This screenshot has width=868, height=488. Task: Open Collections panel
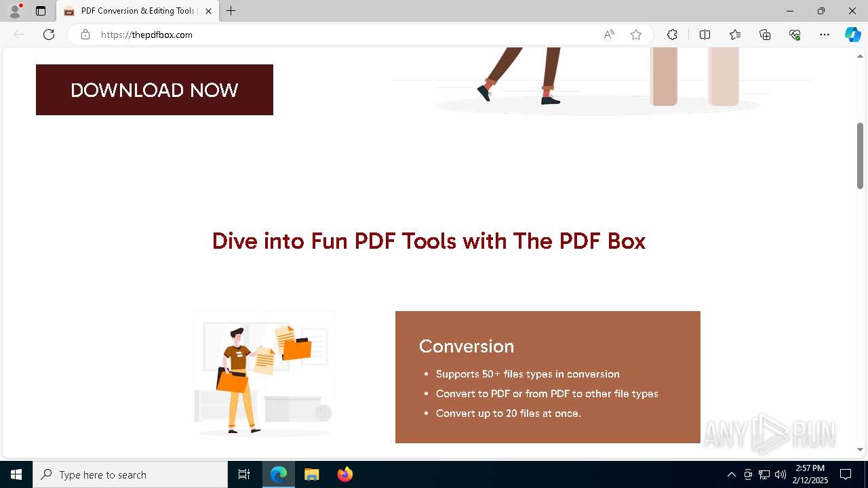tap(765, 35)
